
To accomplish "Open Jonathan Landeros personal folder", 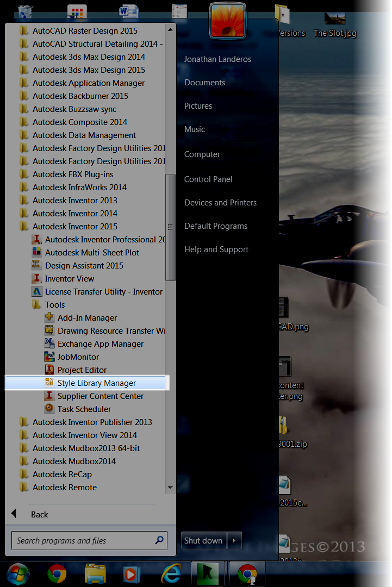I will [217, 59].
